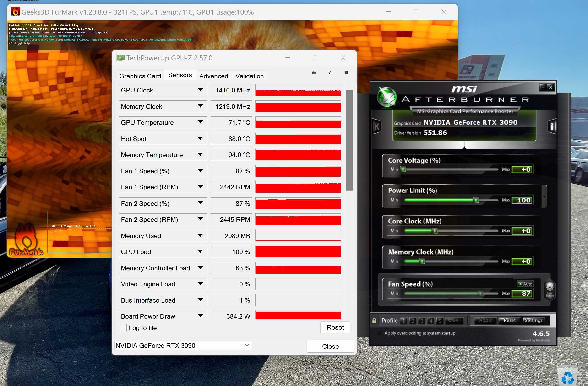Viewport: 588px width, 386px height.
Task: Click the GPU-Z sensors refresh icon
Action: pyautogui.click(x=330, y=73)
